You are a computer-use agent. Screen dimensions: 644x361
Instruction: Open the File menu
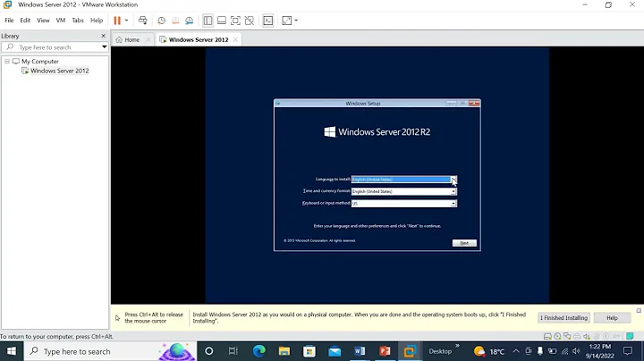coord(9,20)
